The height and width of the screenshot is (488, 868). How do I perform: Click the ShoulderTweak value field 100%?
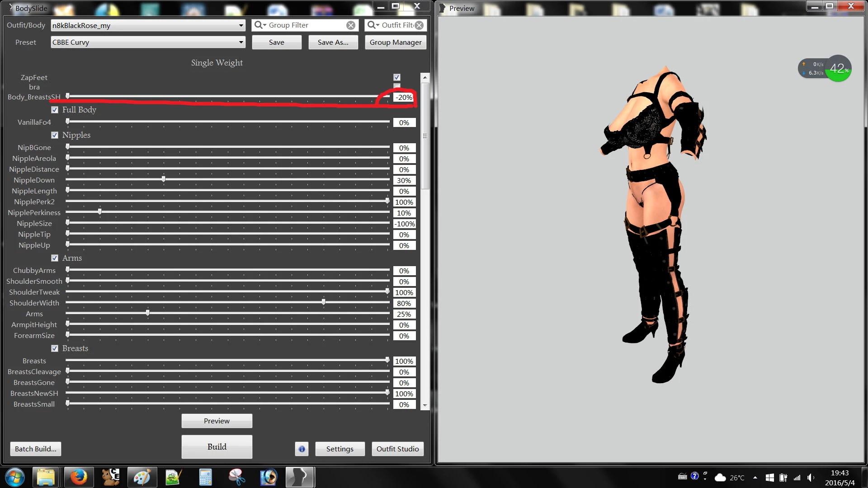(x=404, y=292)
